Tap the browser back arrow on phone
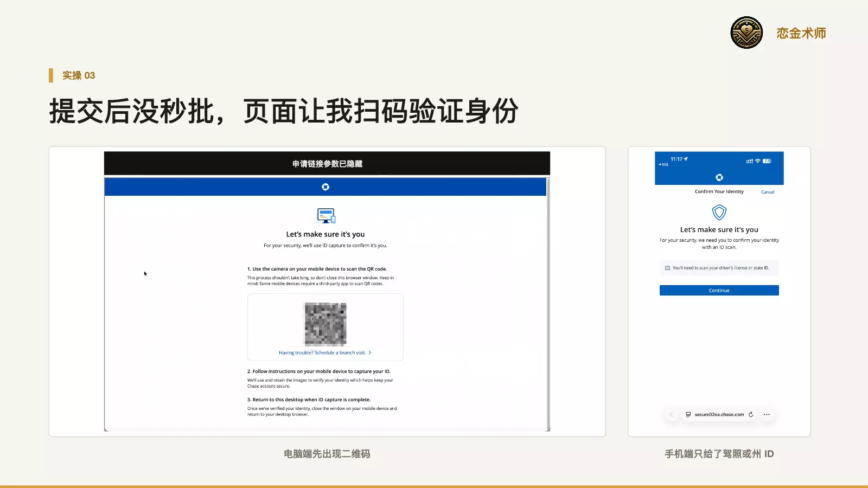 click(671, 414)
